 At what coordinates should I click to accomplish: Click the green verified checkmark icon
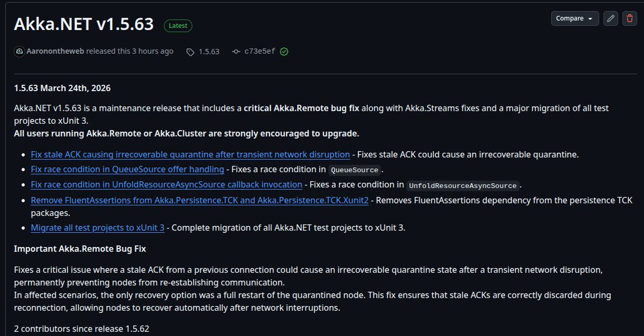(x=284, y=51)
